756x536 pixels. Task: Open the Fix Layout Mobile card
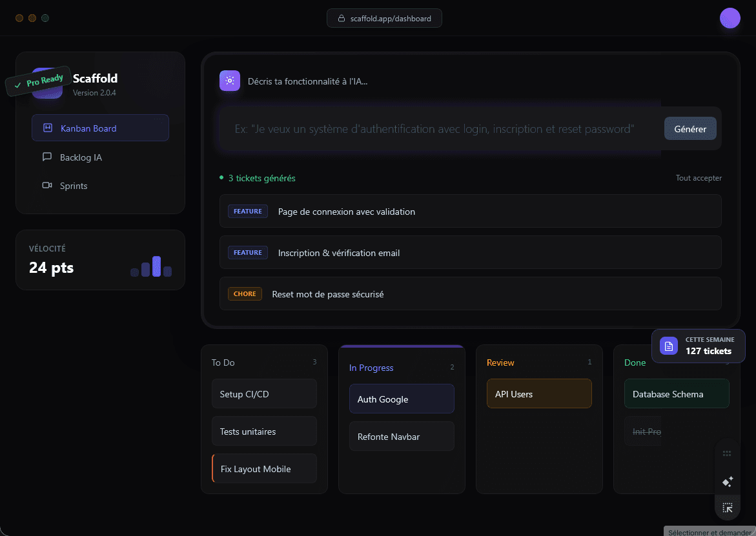click(x=264, y=468)
